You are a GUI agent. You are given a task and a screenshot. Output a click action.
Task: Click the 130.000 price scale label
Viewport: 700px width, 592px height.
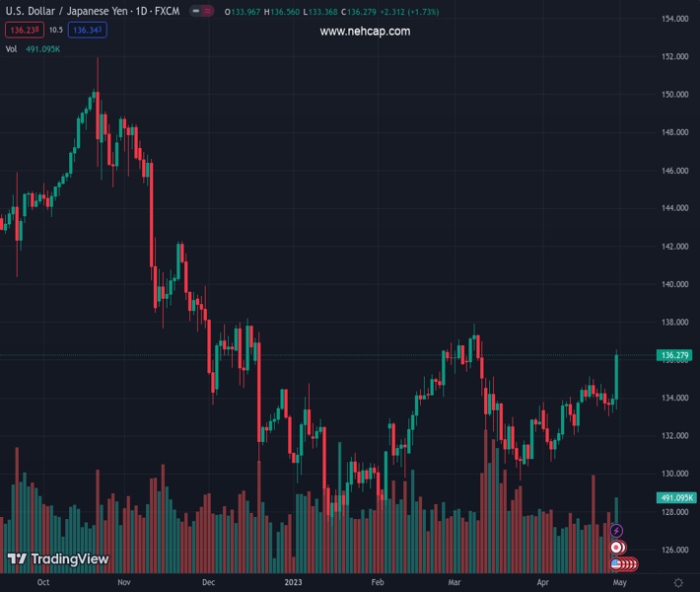coord(675,474)
